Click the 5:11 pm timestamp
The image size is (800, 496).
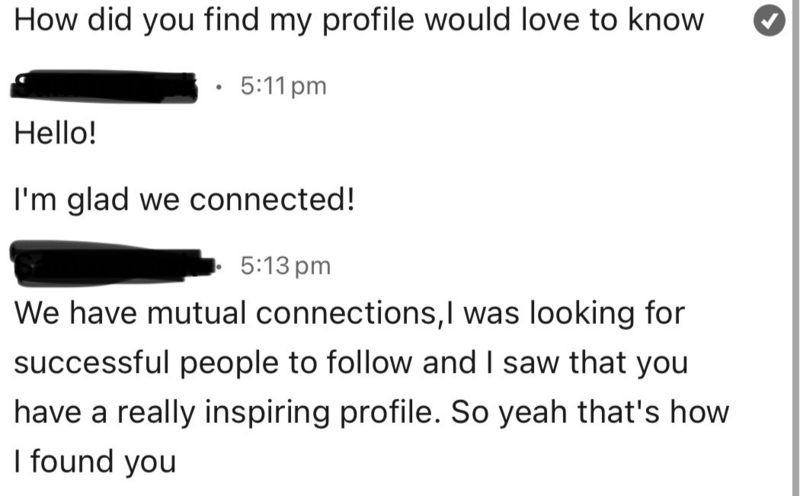(x=283, y=86)
